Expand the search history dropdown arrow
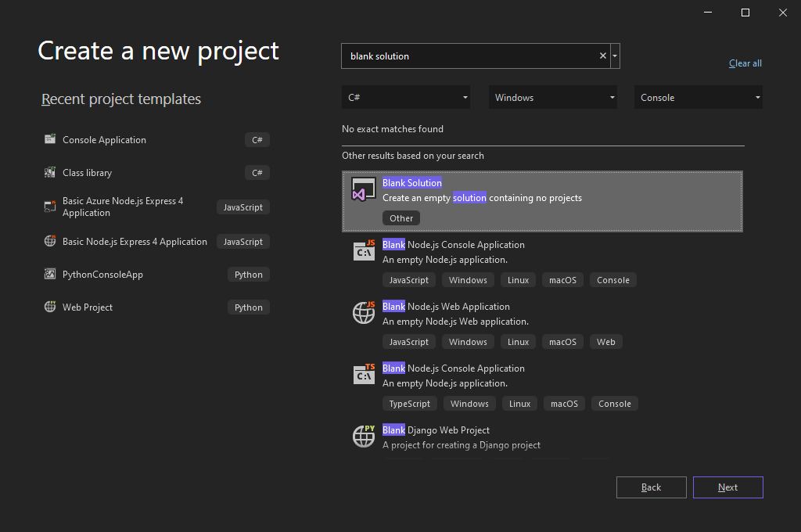The image size is (801, 532). click(x=616, y=56)
